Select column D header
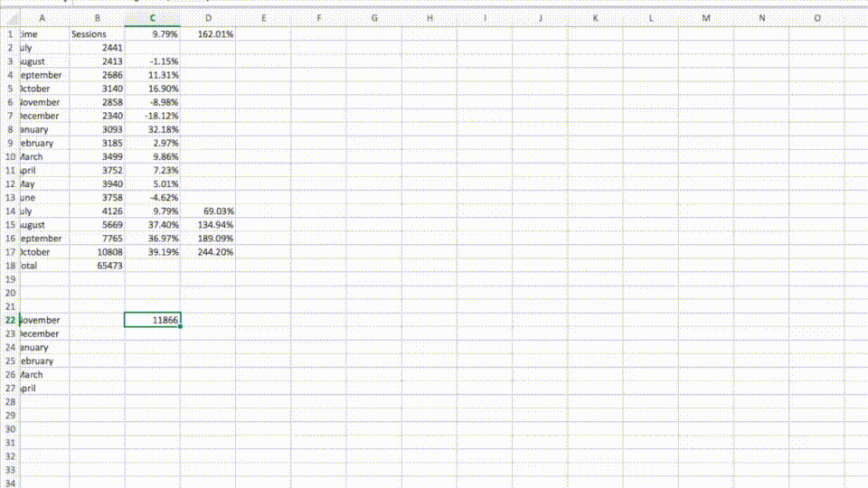868x488 pixels. (209, 18)
